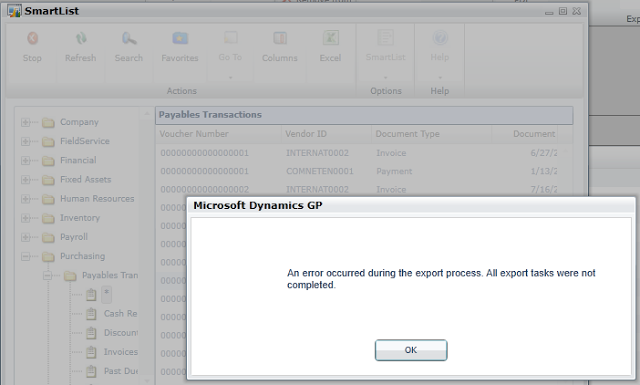Expand the FieldService folder

pos(25,141)
